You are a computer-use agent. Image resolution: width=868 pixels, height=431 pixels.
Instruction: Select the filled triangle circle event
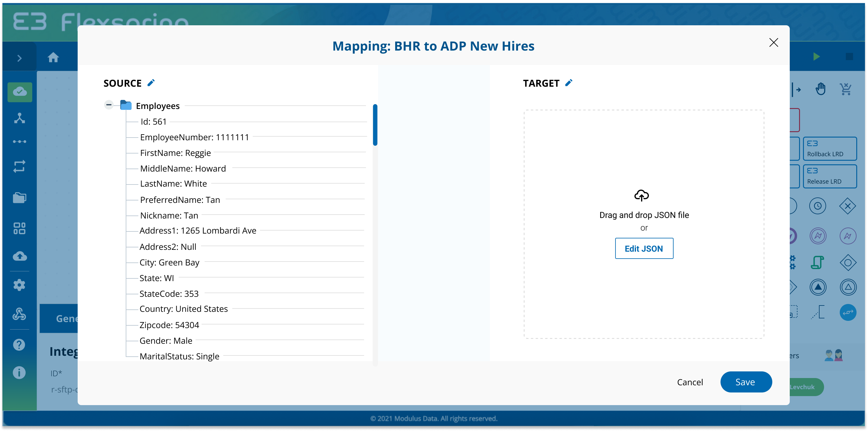click(x=818, y=287)
